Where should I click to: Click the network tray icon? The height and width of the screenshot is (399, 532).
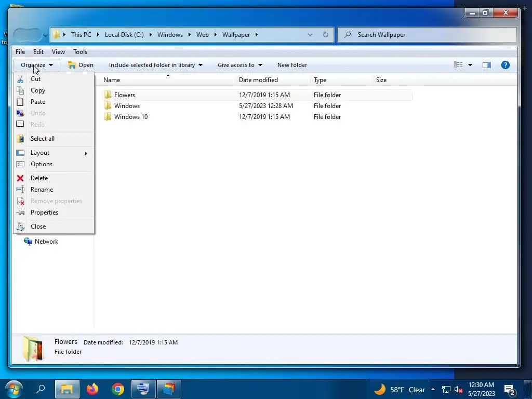coord(446,390)
